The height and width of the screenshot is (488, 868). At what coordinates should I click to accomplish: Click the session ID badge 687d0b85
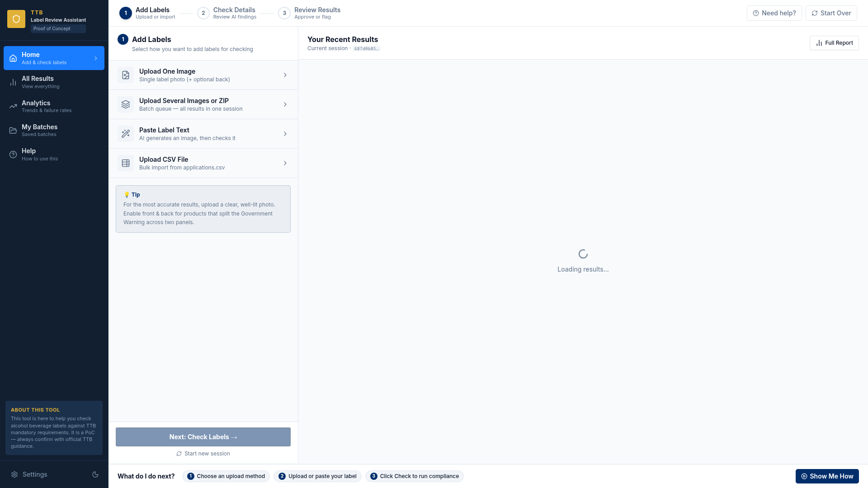(x=366, y=49)
